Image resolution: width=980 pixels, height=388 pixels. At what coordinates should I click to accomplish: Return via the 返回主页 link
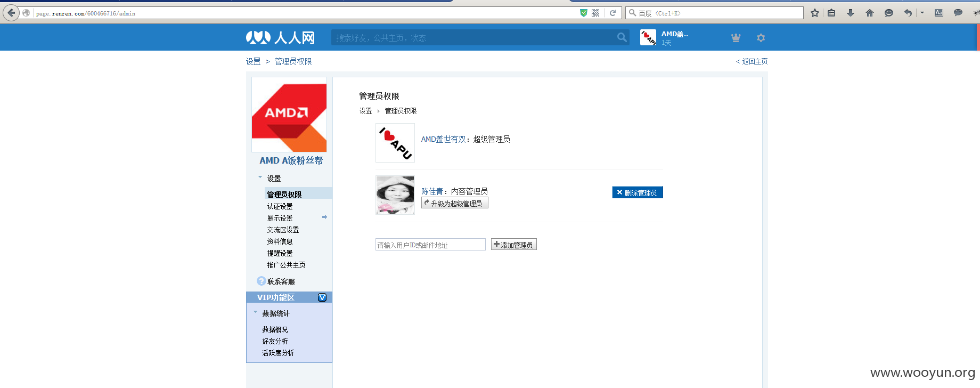(752, 61)
